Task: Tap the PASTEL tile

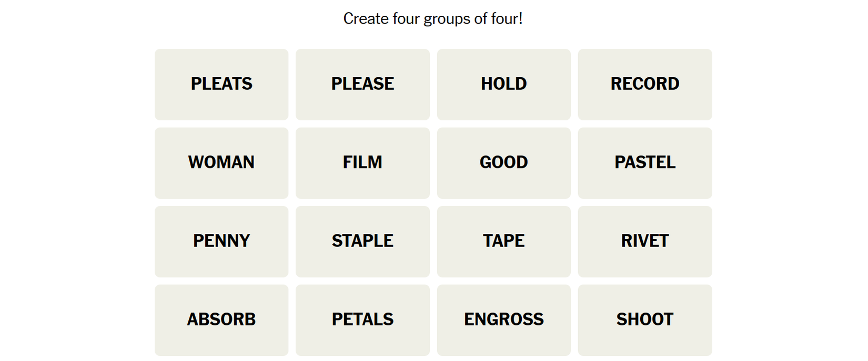Action: 645,163
